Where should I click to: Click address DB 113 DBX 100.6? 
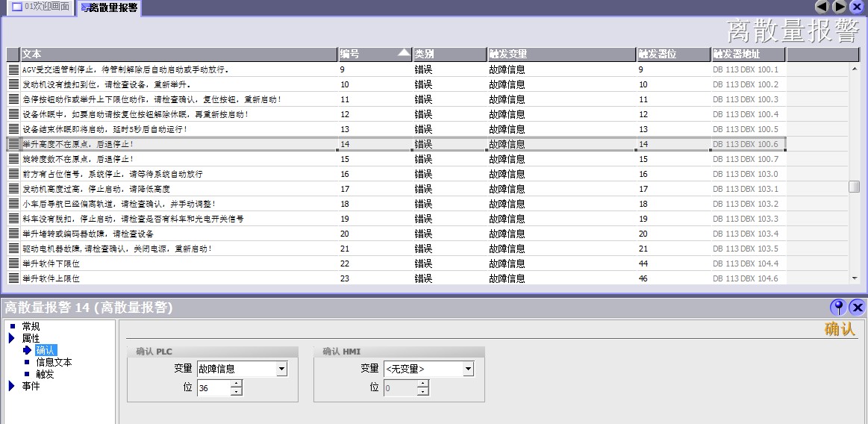pos(745,145)
